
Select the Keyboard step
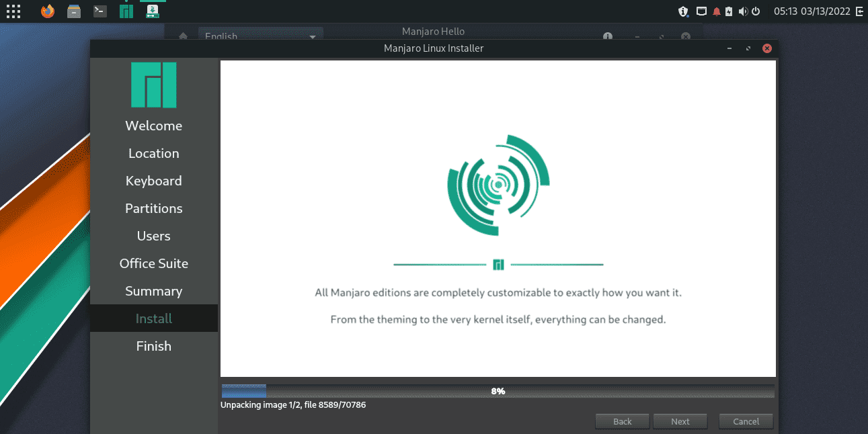pyautogui.click(x=154, y=181)
